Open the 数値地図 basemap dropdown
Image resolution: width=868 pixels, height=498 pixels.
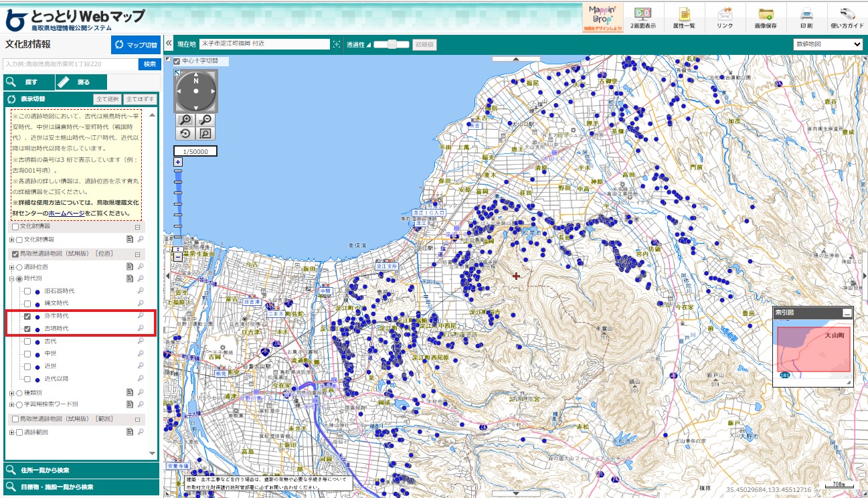click(x=828, y=44)
